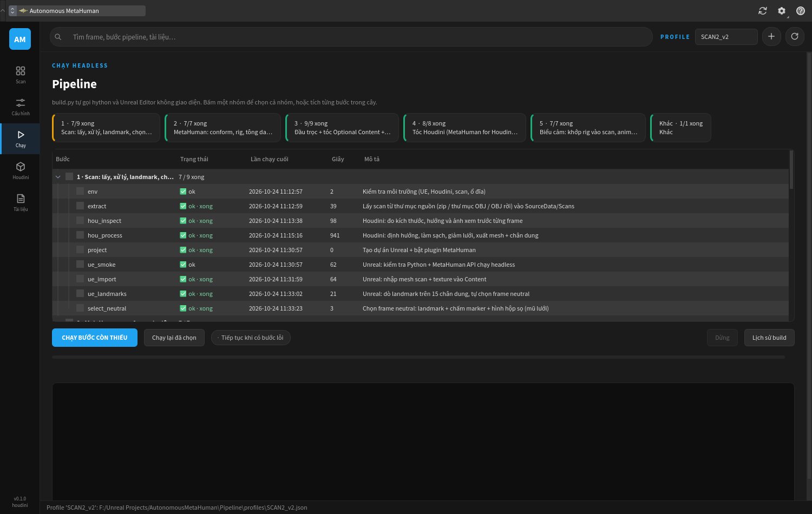Open the help question mark icon
Screen dimensions: 812x514
801,11
